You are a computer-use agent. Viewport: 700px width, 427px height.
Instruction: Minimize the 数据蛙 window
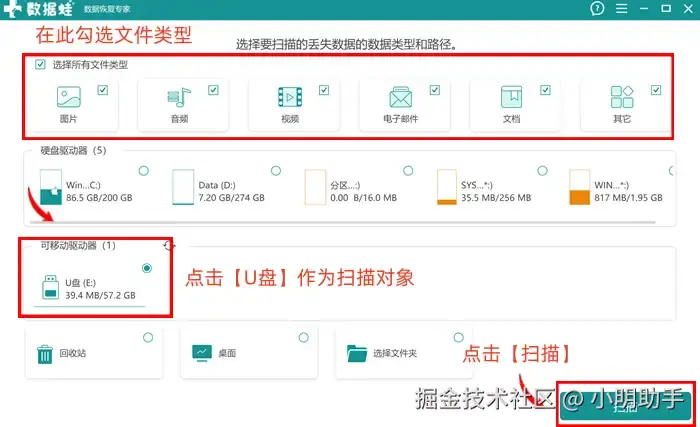click(644, 8)
